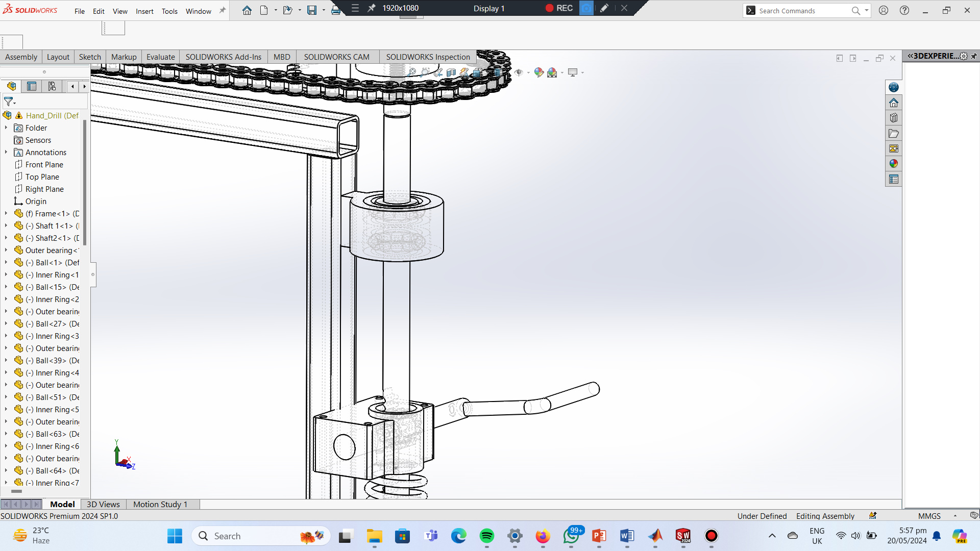This screenshot has width=980, height=551.
Task: Open the Design Library in the task pane
Action: tap(893, 118)
